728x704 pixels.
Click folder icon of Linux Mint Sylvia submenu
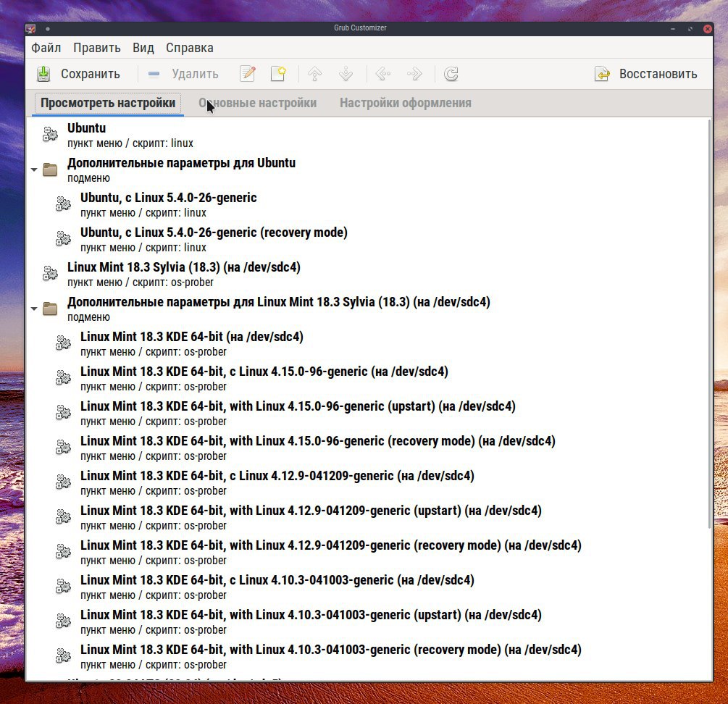50,309
